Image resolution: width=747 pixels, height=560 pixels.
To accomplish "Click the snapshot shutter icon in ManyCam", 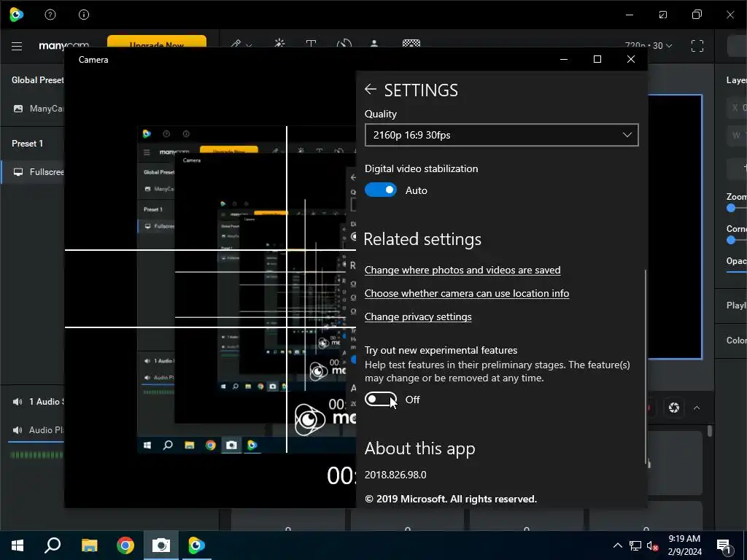I will coord(673,408).
